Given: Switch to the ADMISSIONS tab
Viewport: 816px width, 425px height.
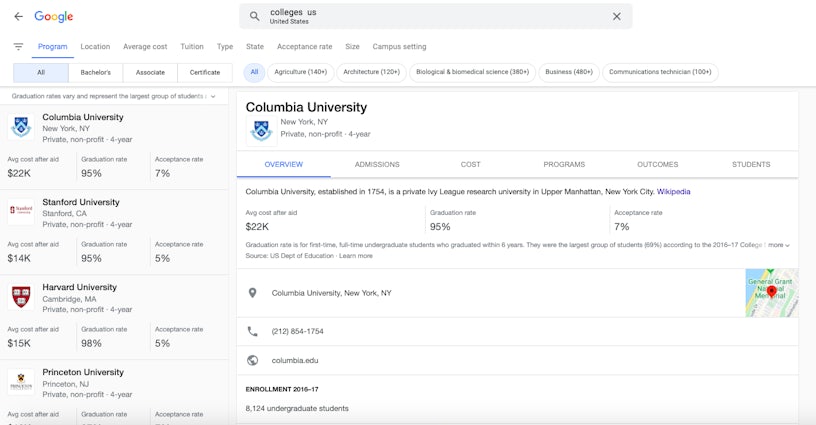Looking at the screenshot, I should click(377, 164).
